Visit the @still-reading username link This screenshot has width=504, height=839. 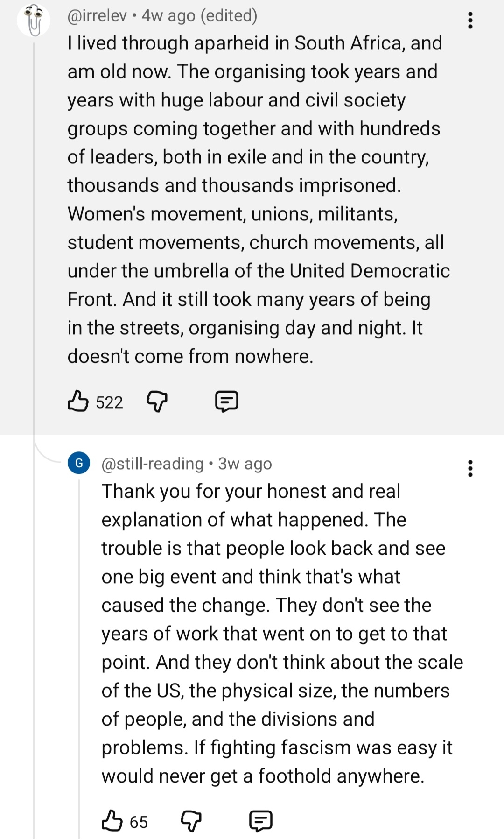point(153,464)
